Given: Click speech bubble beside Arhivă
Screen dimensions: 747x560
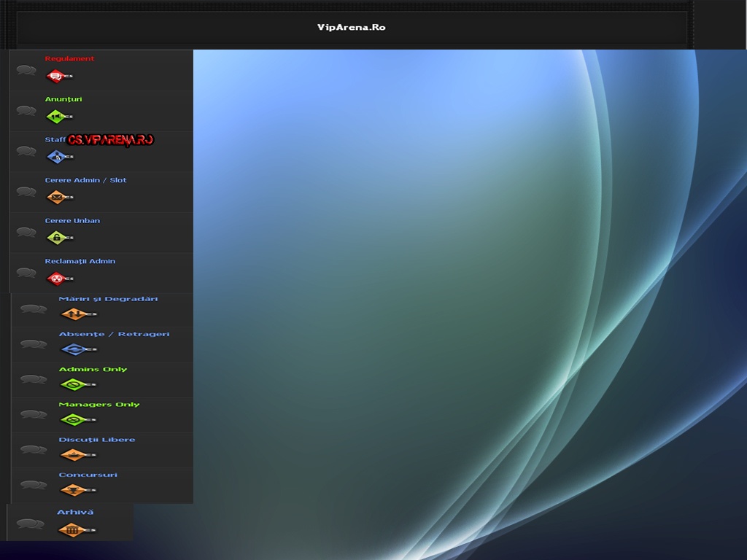Looking at the screenshot, I should click(31, 524).
